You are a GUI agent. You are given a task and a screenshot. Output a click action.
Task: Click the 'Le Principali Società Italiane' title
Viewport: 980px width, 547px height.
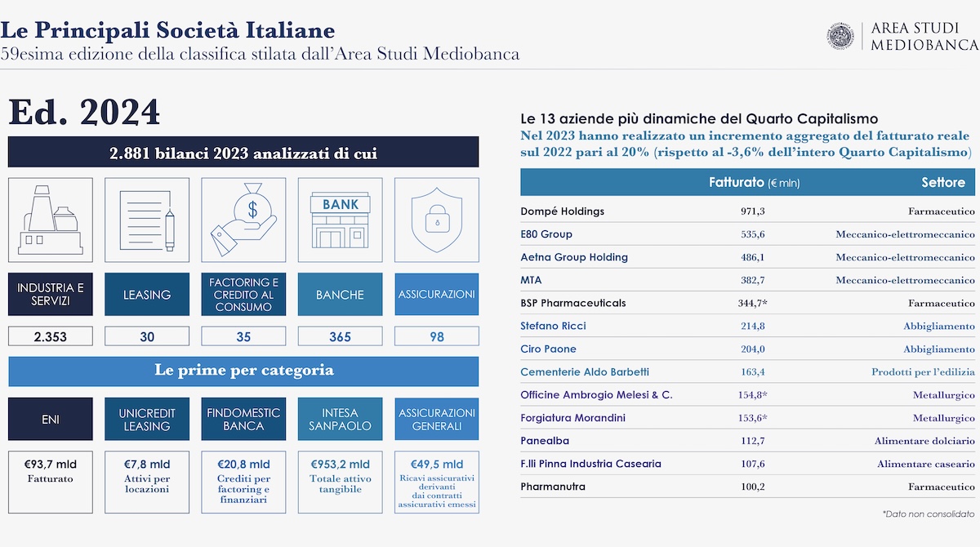167,30
